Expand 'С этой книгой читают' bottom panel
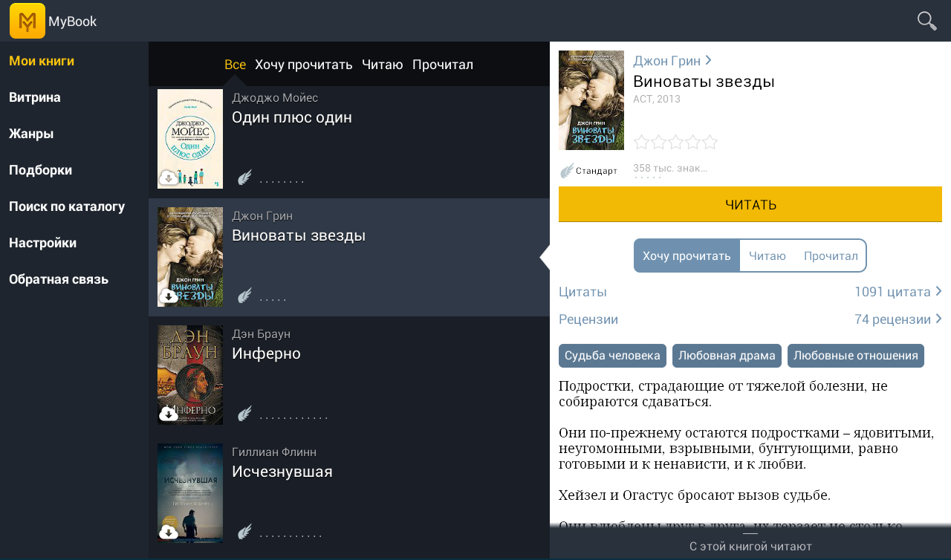 pyautogui.click(x=750, y=543)
